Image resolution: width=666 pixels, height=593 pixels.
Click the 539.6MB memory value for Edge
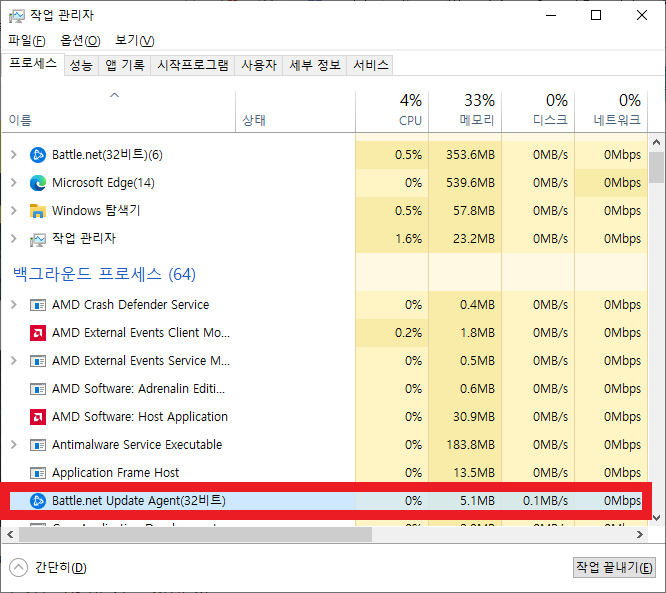pyautogui.click(x=470, y=183)
